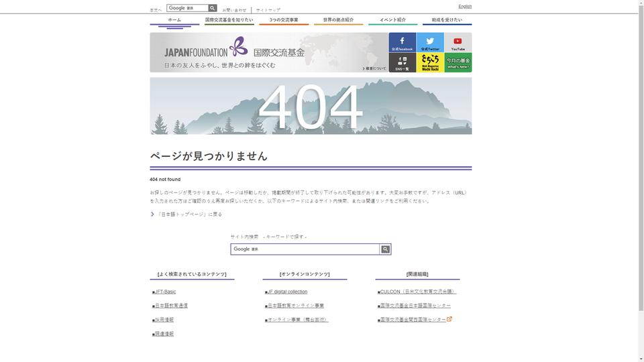Screen dimensions: 644x362
Task: Open the YouTube channel tile
Action: [x=458, y=42]
